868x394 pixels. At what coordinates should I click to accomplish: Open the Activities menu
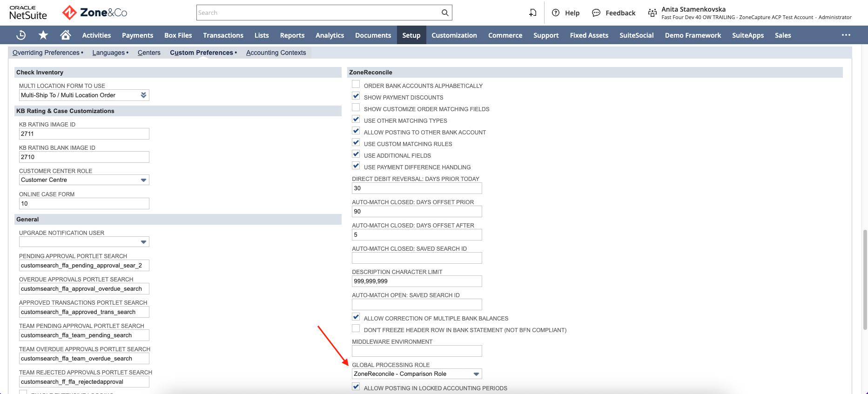click(96, 35)
